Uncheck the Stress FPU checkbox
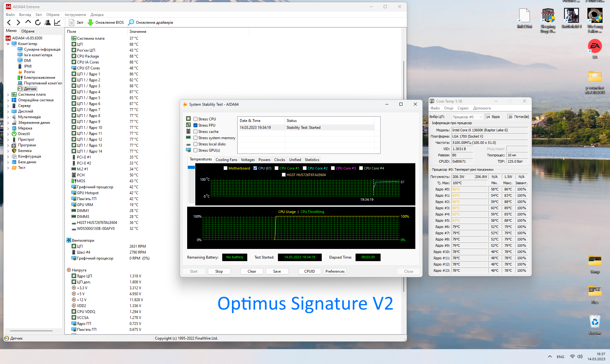The image size is (610, 364). coord(195,125)
